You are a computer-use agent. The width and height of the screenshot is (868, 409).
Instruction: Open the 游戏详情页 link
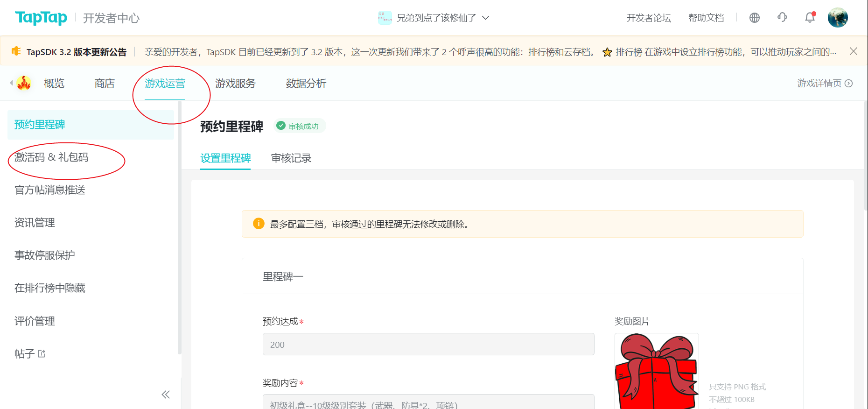tap(825, 83)
